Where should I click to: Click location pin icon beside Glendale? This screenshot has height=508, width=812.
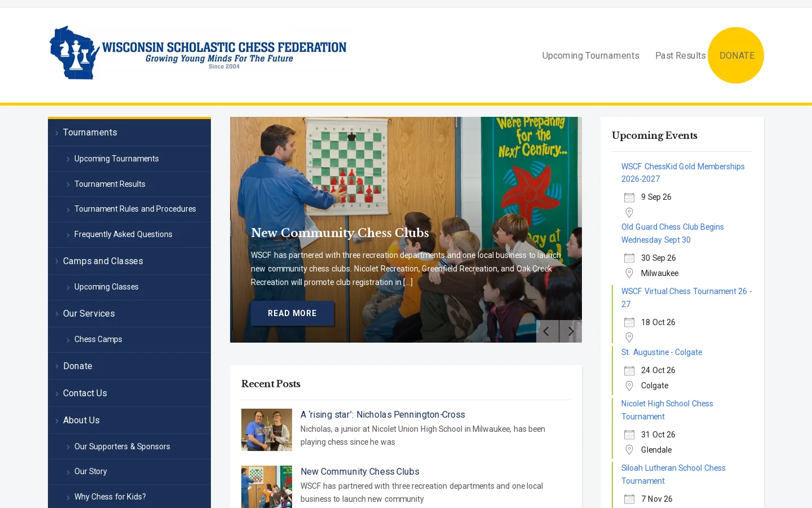(x=629, y=450)
